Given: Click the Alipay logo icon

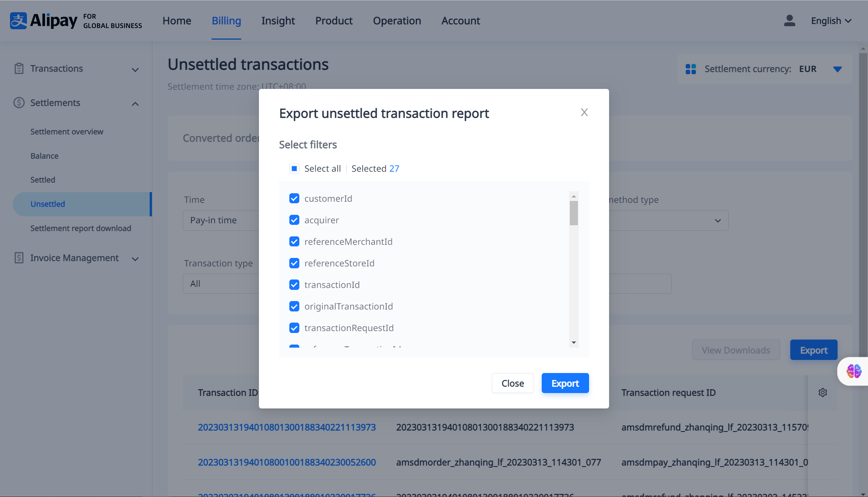Looking at the screenshot, I should pos(18,21).
